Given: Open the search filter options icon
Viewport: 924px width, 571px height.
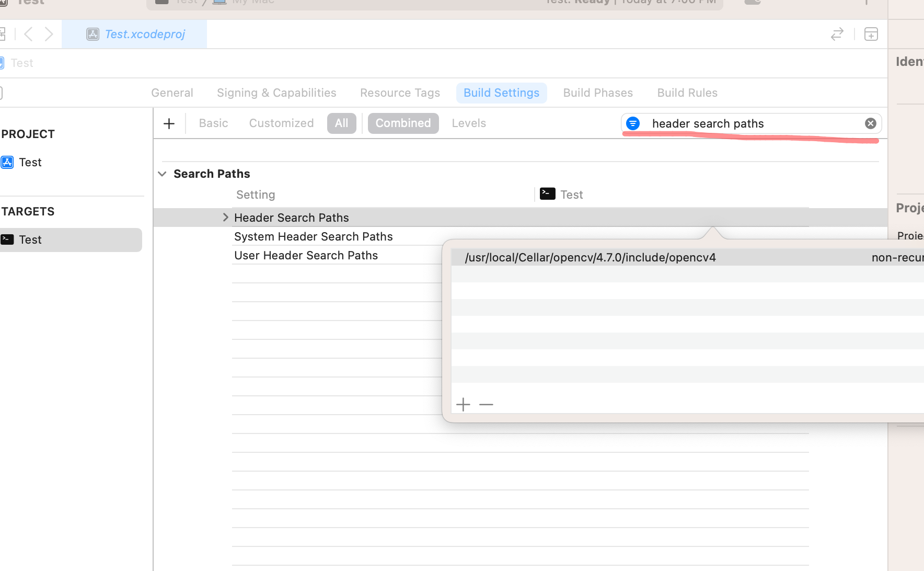Looking at the screenshot, I should 633,124.
